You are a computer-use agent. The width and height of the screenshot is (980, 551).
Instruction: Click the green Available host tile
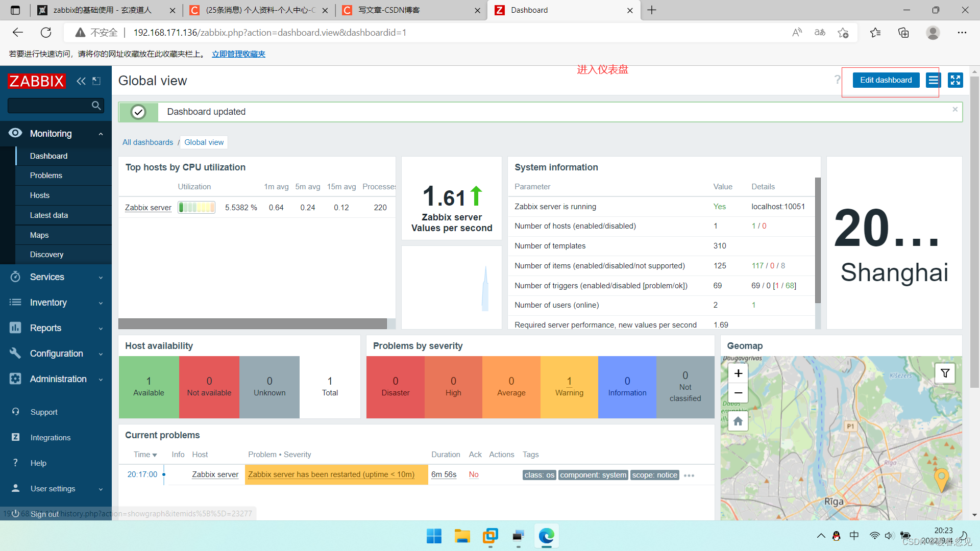point(149,387)
